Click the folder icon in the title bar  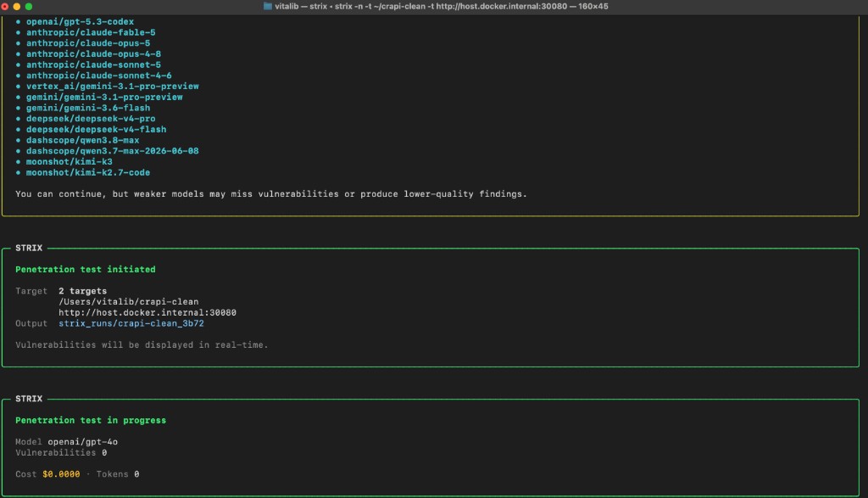coord(267,6)
